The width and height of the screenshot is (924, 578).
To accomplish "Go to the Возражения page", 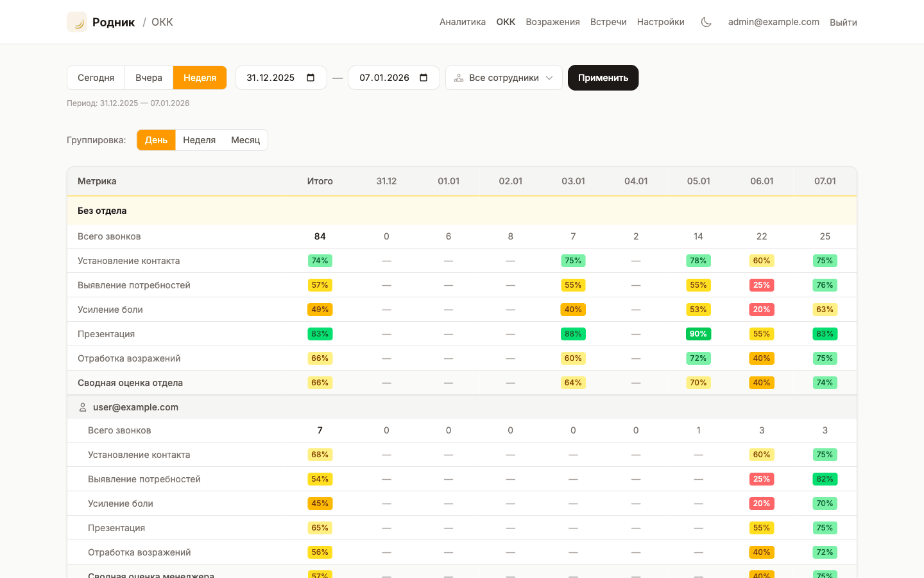I will coord(552,22).
